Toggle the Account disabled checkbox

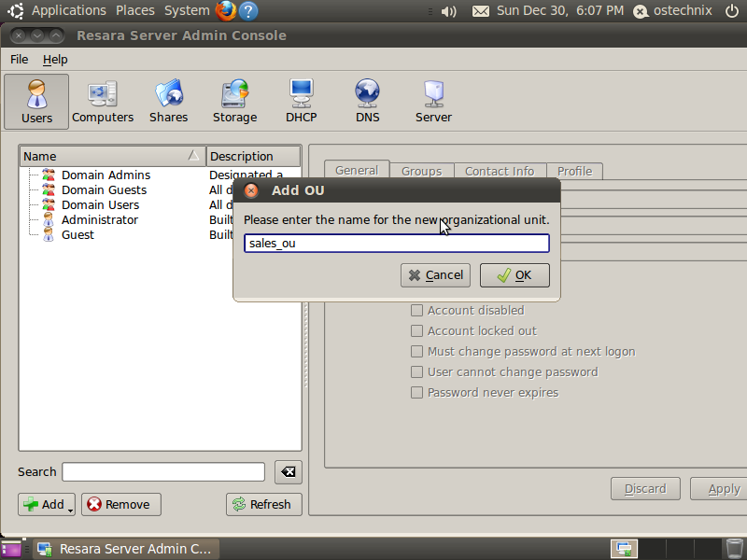416,311
